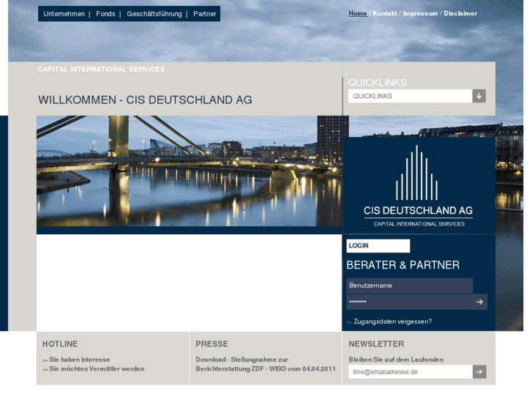Click the NEWSLETTER heading
This screenshot has height=399, width=532.
376,344
